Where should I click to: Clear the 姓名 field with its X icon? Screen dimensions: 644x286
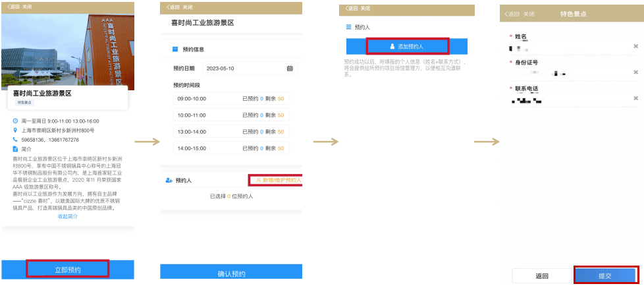click(x=635, y=46)
